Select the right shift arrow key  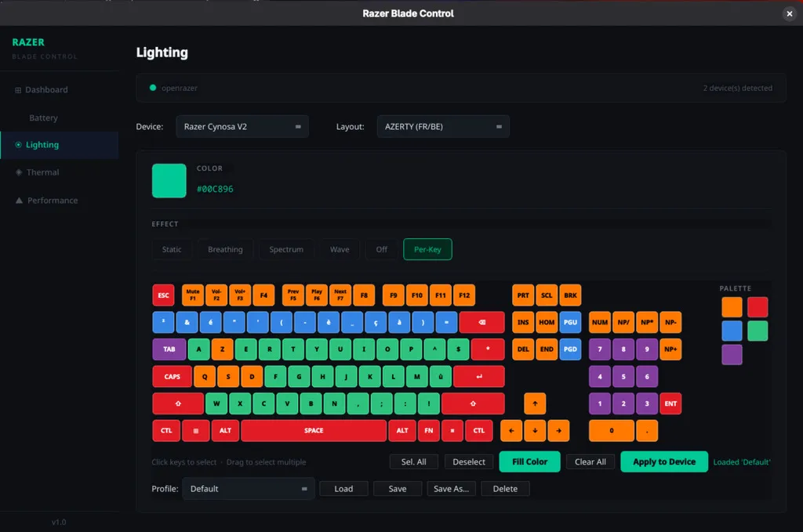click(x=473, y=404)
